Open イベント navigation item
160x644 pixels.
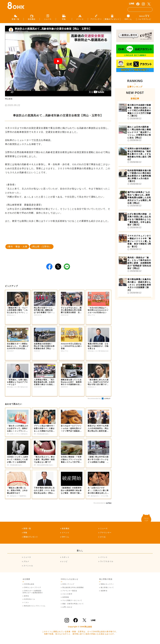click(x=80, y=17)
